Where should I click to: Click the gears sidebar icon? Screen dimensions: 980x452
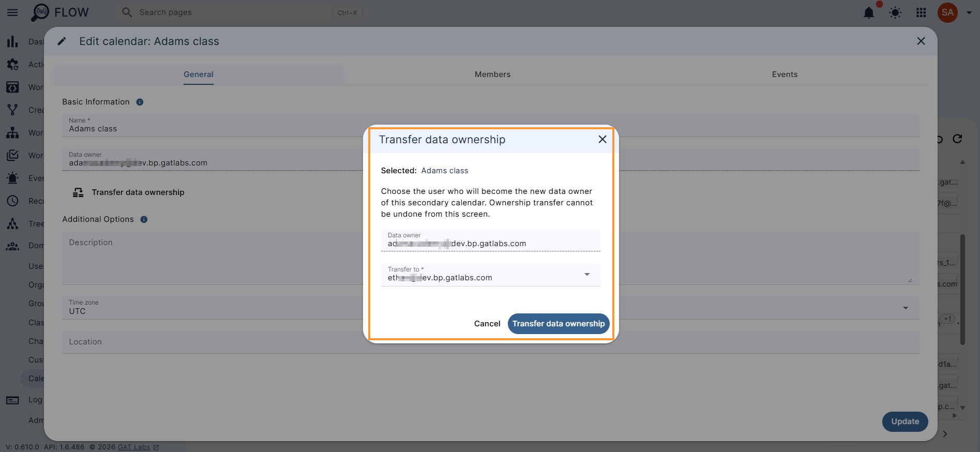click(x=12, y=65)
